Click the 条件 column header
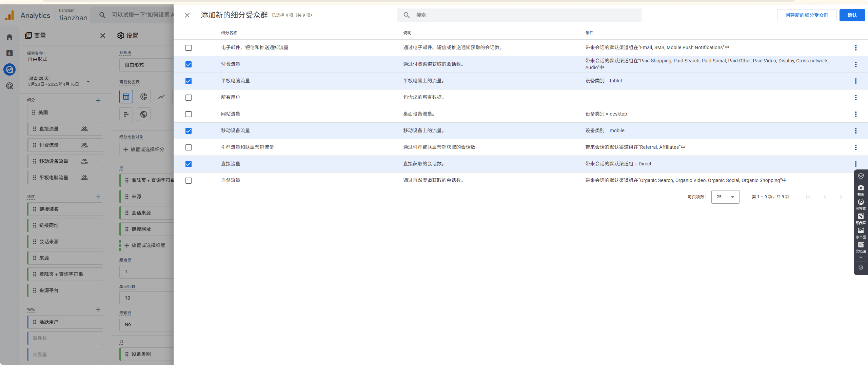Screen dimensions: 868x365 click(x=589, y=33)
